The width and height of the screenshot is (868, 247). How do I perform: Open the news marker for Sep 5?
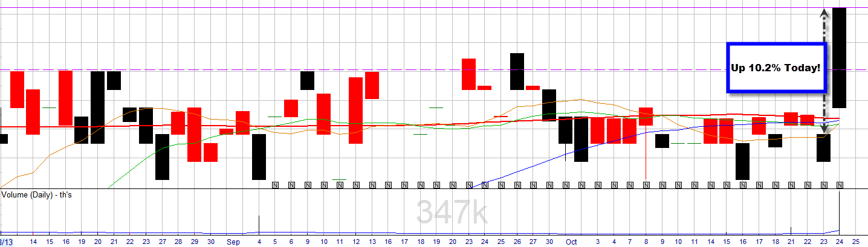coord(275,185)
